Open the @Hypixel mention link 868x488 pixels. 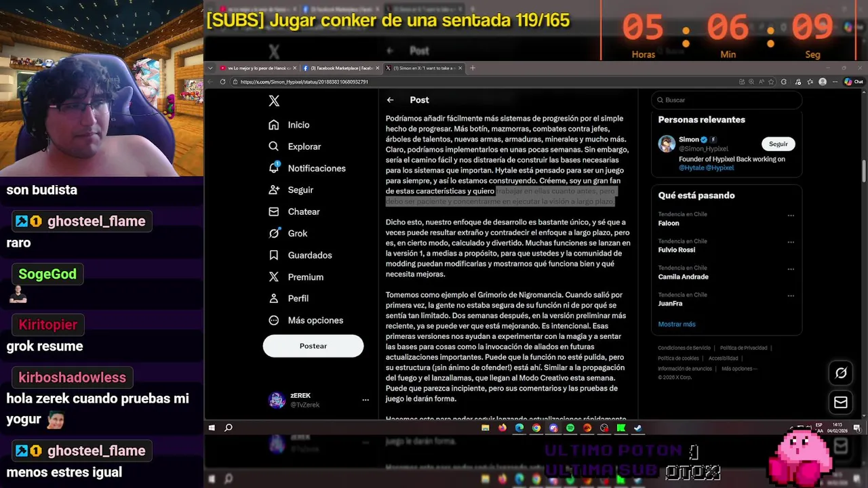click(x=721, y=167)
